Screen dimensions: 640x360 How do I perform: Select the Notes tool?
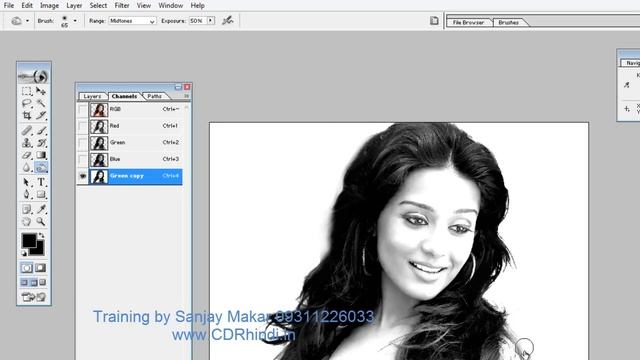click(27, 209)
